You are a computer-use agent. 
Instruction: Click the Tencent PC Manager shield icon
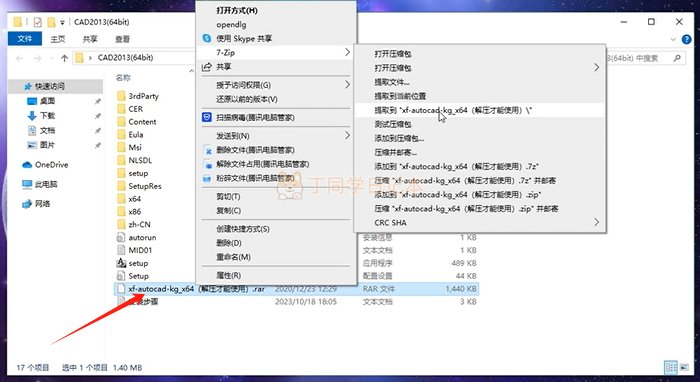tap(206, 117)
